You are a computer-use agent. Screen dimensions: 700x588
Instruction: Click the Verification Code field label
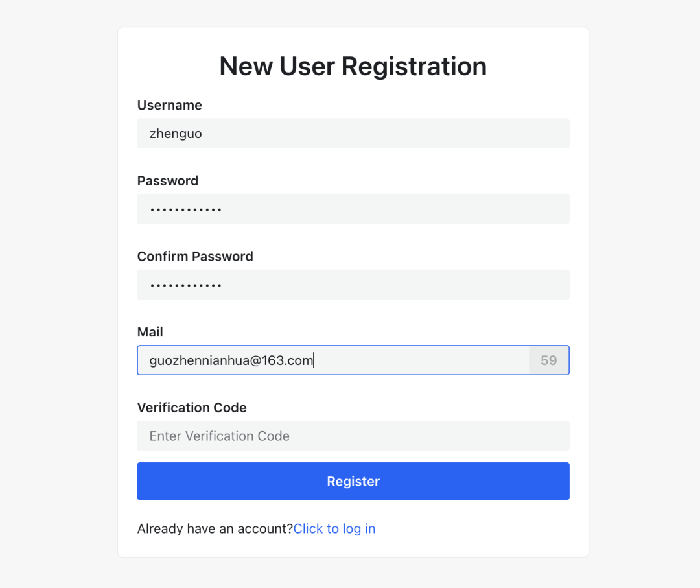pos(192,408)
